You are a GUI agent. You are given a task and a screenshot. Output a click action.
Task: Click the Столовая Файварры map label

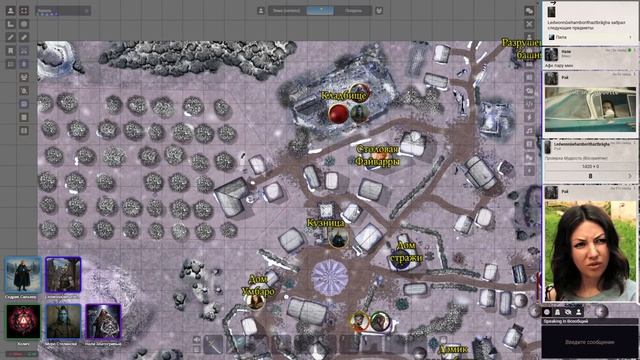click(x=377, y=156)
